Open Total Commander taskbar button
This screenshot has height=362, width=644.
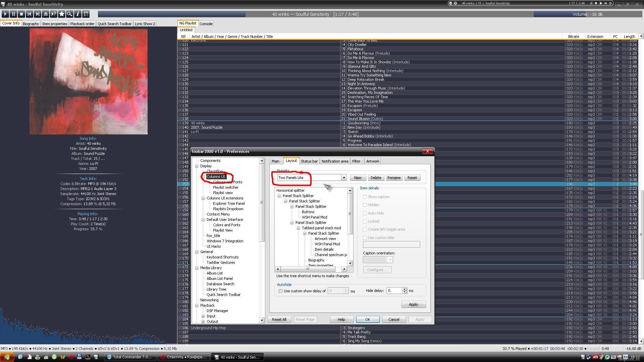pyautogui.click(x=130, y=357)
